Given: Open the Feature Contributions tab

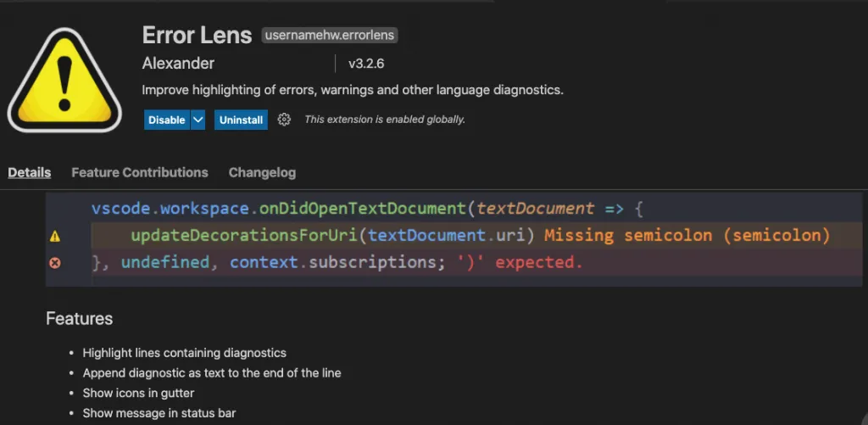Looking at the screenshot, I should click(140, 172).
